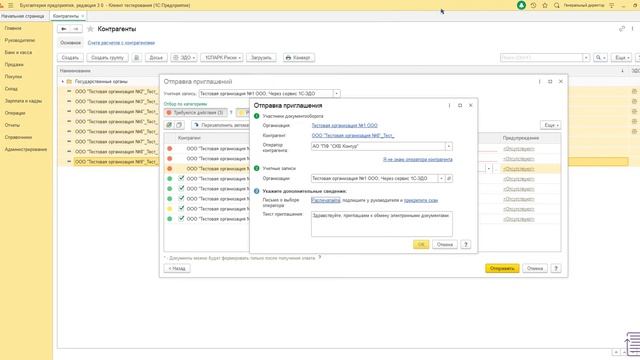Select Основное subtab of Контрагенты

[x=70, y=42]
